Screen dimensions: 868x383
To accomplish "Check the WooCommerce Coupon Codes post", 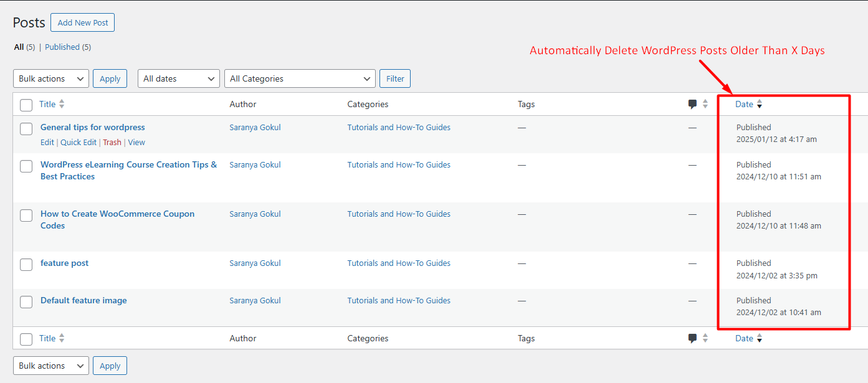I will tap(26, 215).
